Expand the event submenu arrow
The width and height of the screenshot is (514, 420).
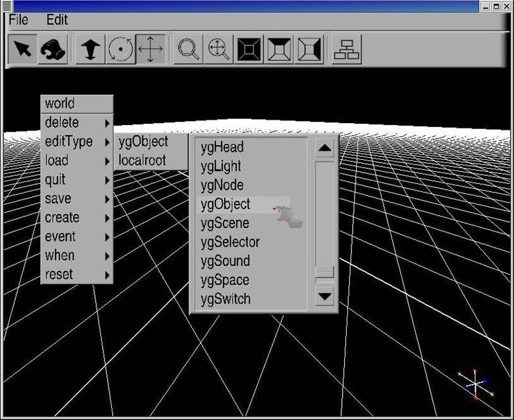point(107,237)
